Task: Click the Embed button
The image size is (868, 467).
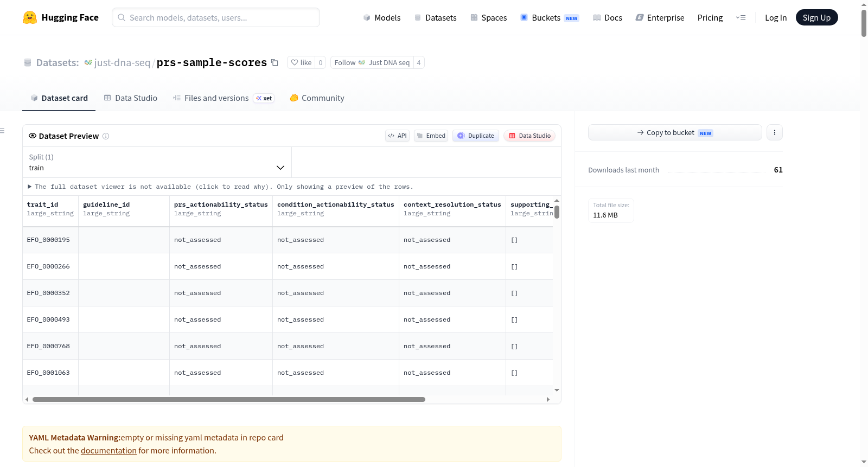Action: tap(431, 136)
